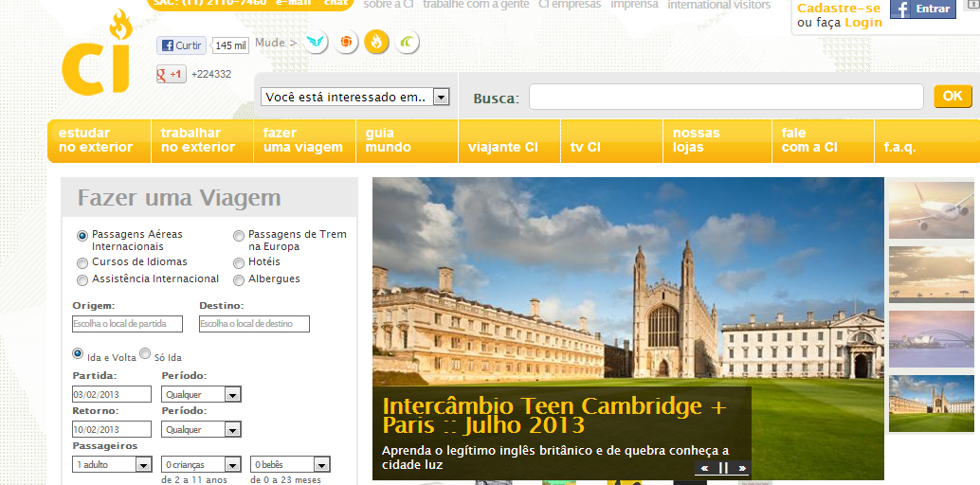Open 'Você está interessado em' dropdown
Screen dimensions: 980x485
tap(355, 97)
